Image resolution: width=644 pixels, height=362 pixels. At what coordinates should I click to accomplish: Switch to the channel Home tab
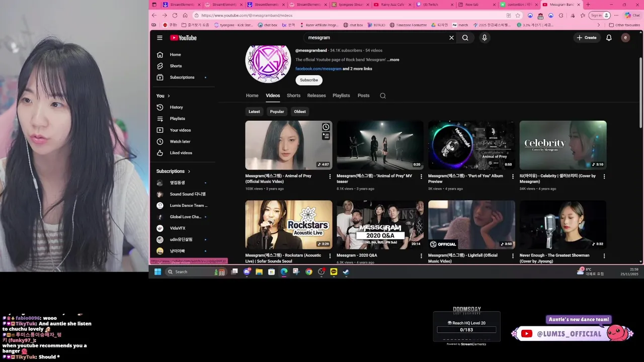click(252, 96)
